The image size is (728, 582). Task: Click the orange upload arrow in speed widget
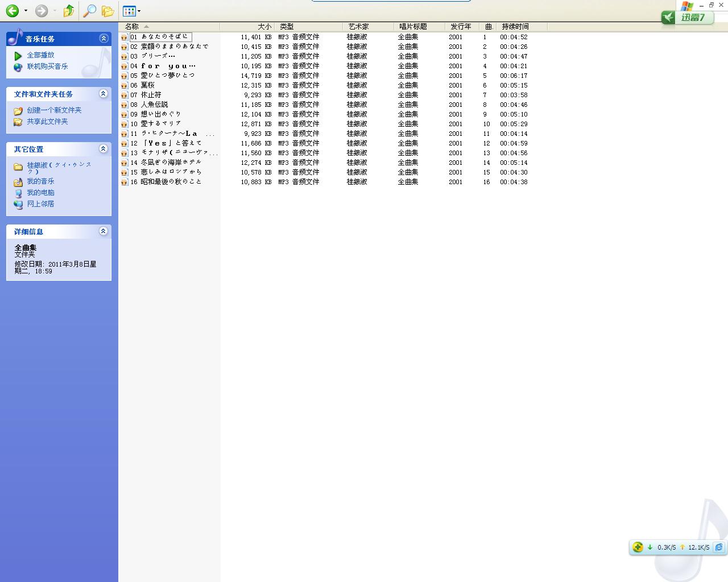click(682, 547)
